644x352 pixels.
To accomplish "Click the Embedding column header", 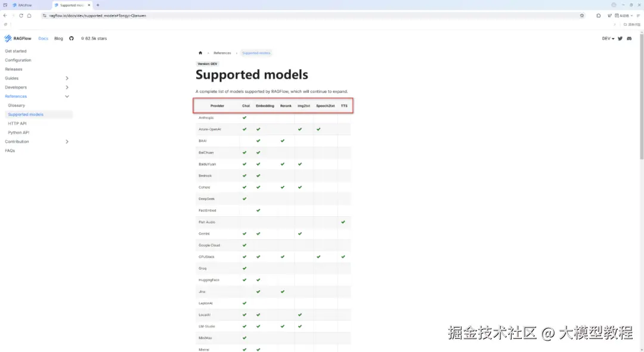I will coord(265,106).
